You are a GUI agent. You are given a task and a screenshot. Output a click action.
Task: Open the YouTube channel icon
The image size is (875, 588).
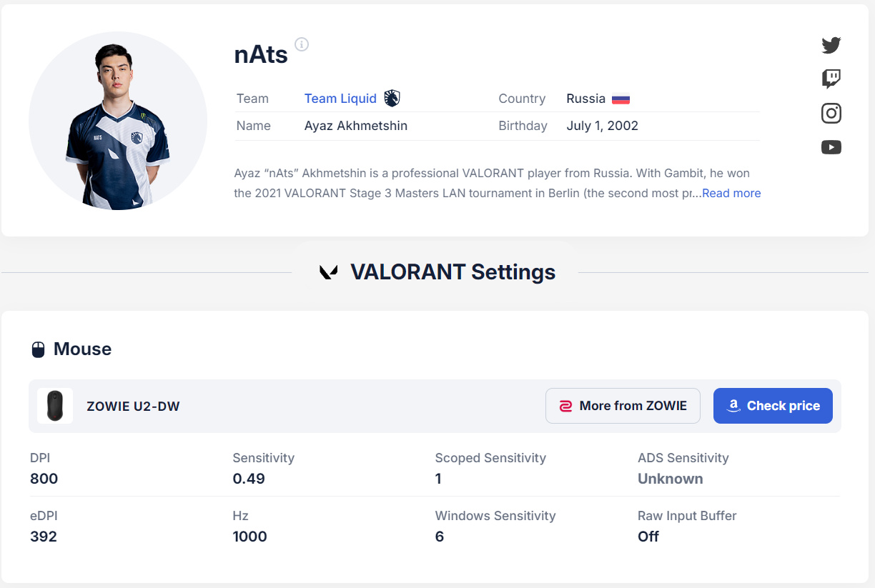[x=831, y=147]
